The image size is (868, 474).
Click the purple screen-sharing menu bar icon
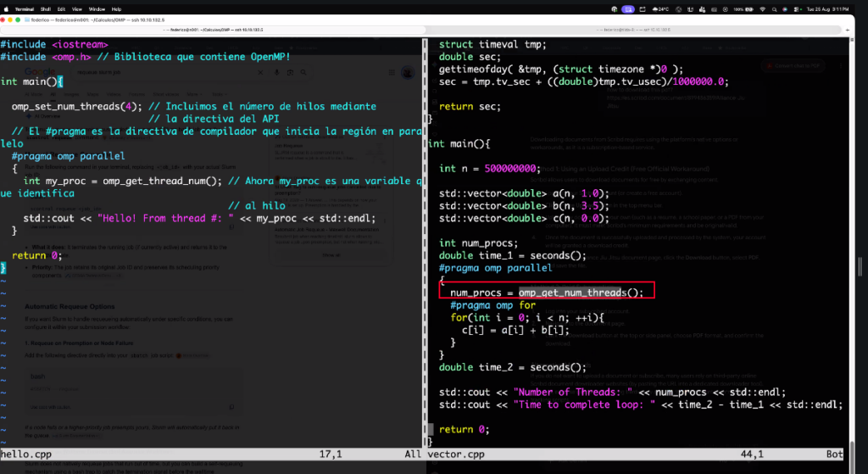[x=628, y=8]
